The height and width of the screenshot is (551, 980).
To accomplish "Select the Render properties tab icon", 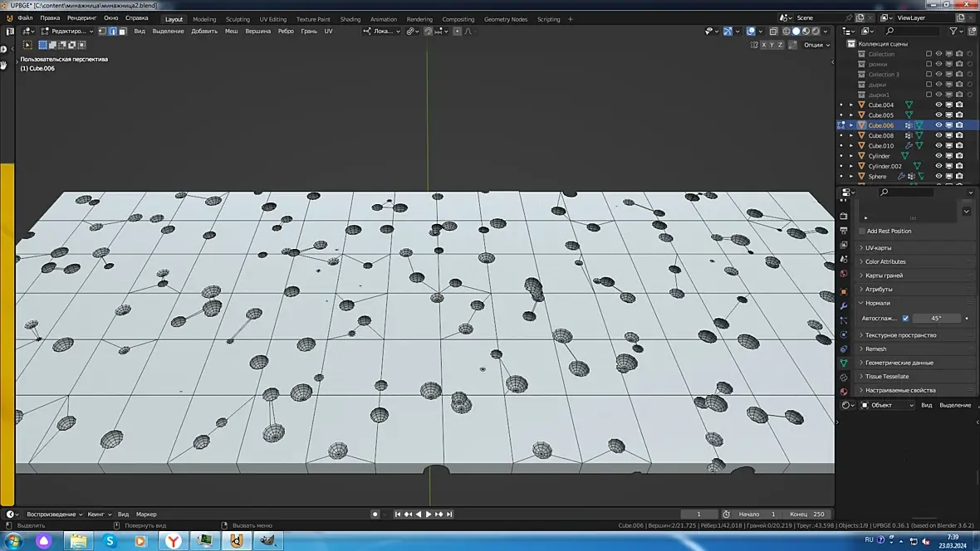I will tap(844, 217).
